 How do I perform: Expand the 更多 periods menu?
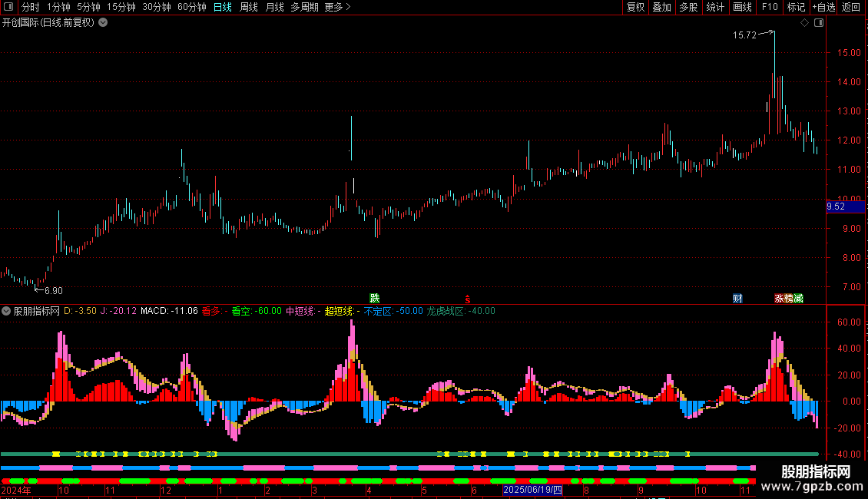(337, 7)
